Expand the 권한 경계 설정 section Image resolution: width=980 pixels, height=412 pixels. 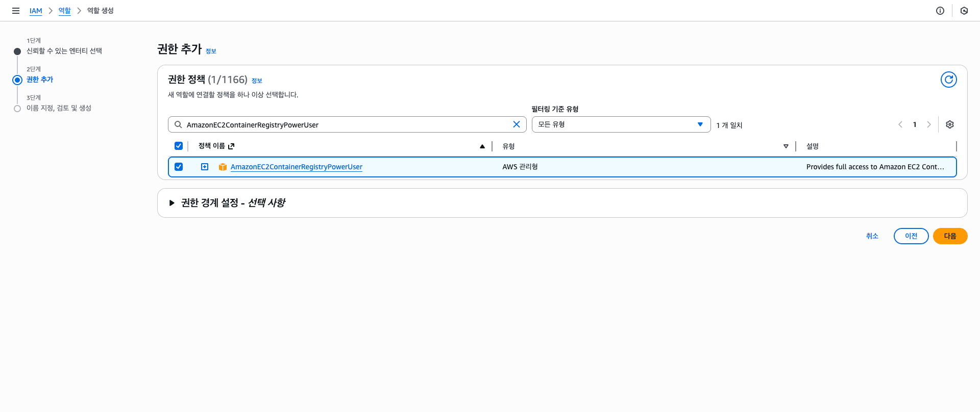coord(172,203)
